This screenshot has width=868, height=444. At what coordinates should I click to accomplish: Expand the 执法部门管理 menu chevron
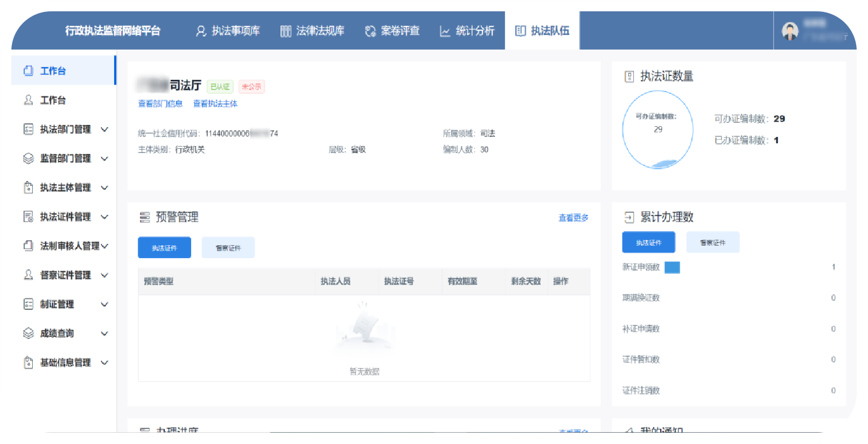pyautogui.click(x=104, y=129)
